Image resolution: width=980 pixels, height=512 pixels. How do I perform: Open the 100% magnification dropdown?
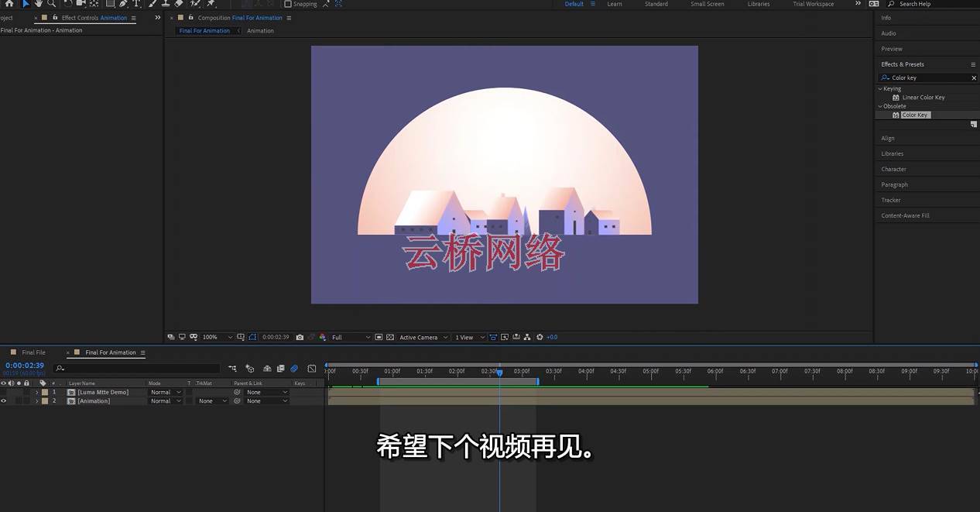click(x=218, y=338)
